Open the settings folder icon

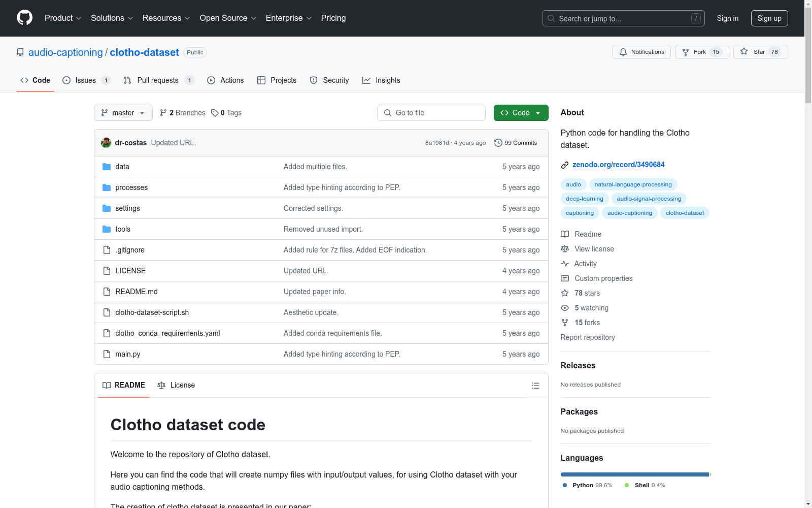(x=107, y=208)
